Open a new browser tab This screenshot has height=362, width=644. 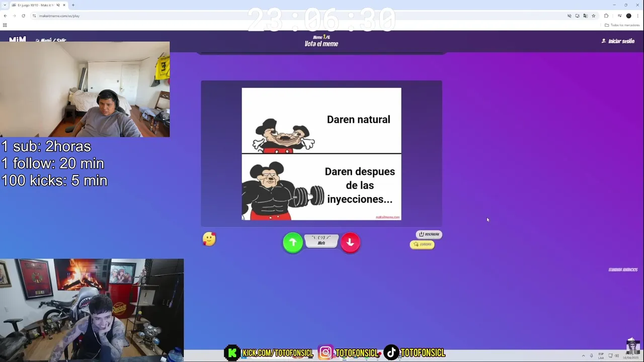point(73,5)
